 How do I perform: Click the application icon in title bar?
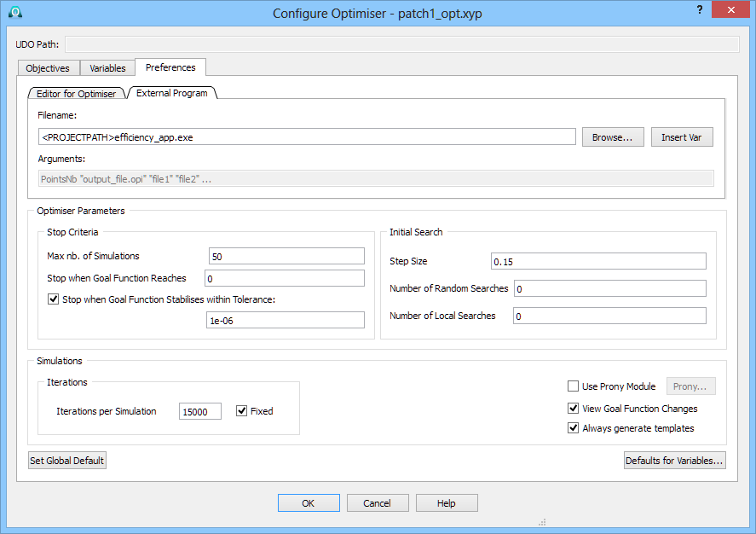(15, 12)
